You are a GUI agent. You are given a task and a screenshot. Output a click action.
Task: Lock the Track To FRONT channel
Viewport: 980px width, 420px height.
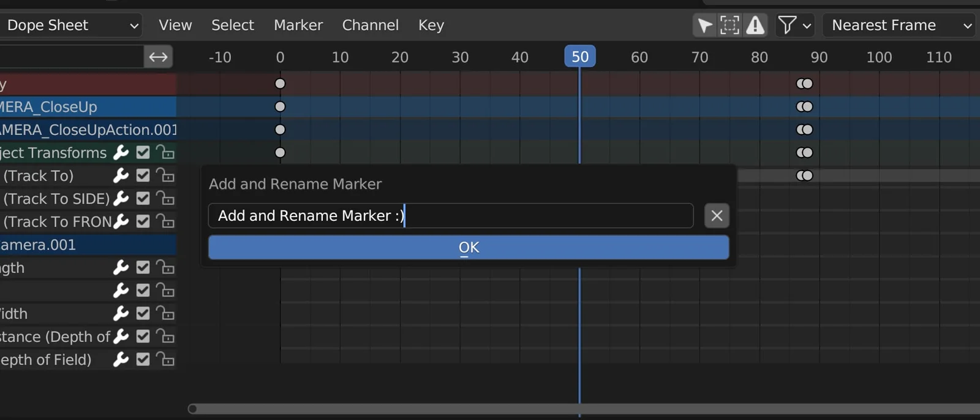point(165,221)
